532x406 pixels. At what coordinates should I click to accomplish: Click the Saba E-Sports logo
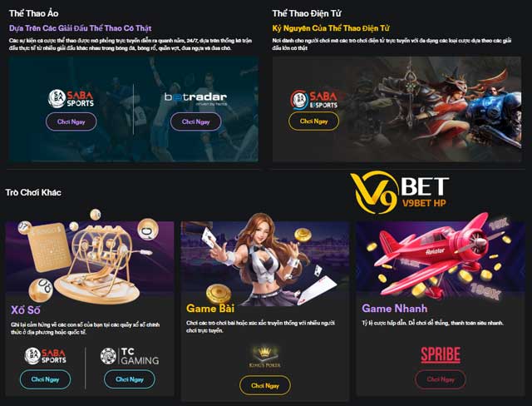[x=314, y=100]
